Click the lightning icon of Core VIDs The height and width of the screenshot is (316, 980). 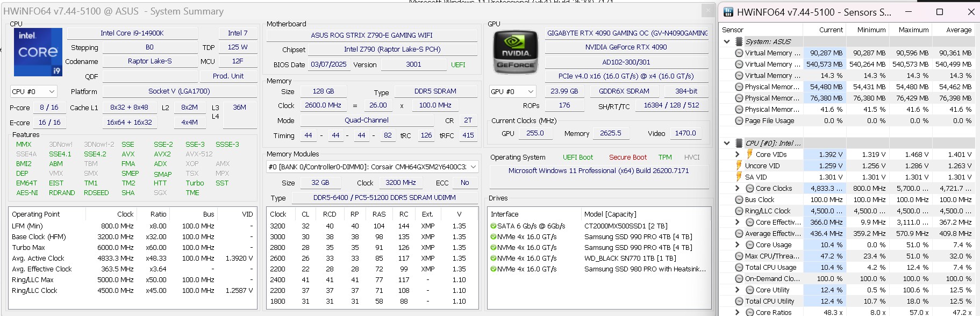(x=750, y=154)
